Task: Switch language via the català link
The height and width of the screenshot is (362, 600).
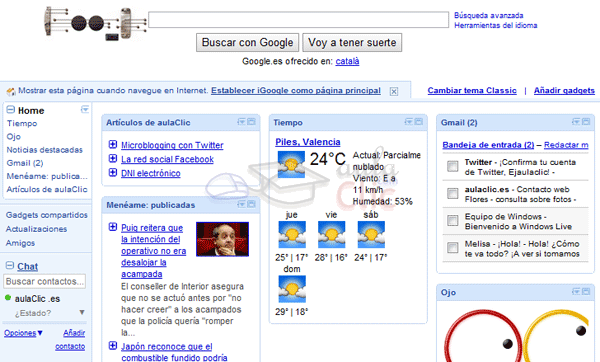Action: pos(347,61)
